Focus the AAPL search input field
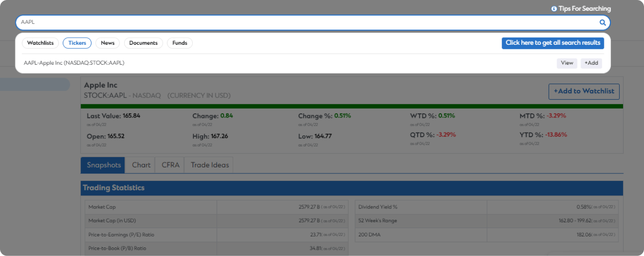The image size is (644, 256). 313,22
